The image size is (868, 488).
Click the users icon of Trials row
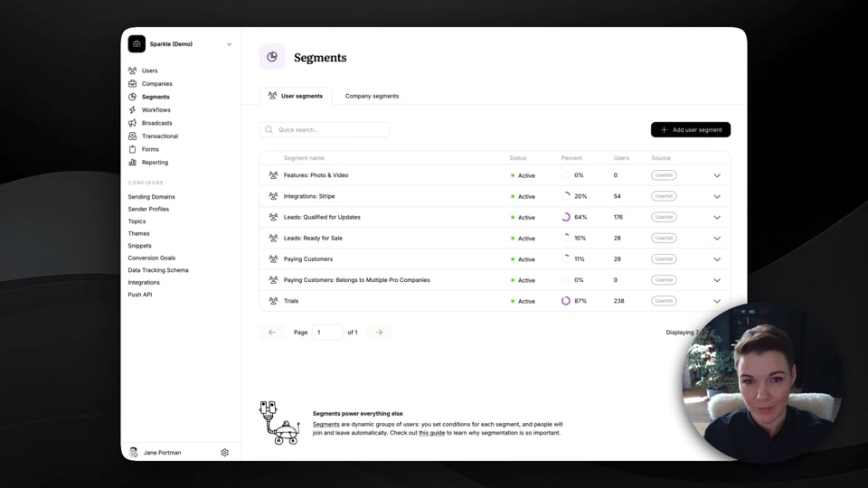[x=273, y=301]
